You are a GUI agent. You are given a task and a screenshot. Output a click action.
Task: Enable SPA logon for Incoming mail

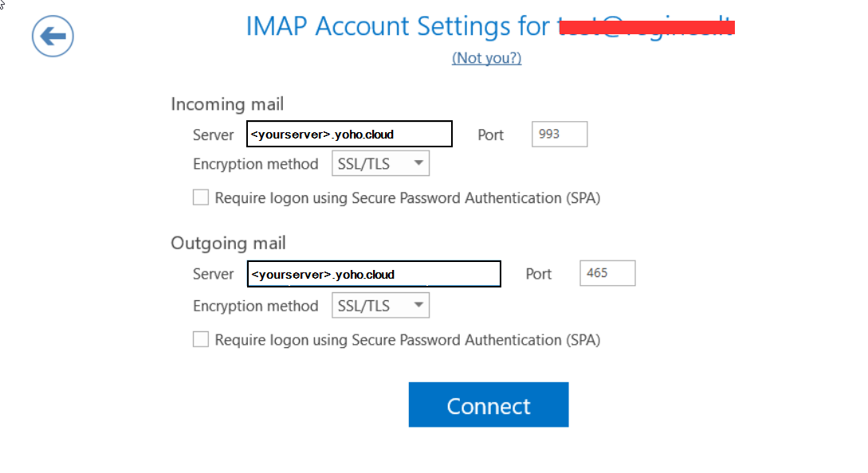(x=201, y=197)
